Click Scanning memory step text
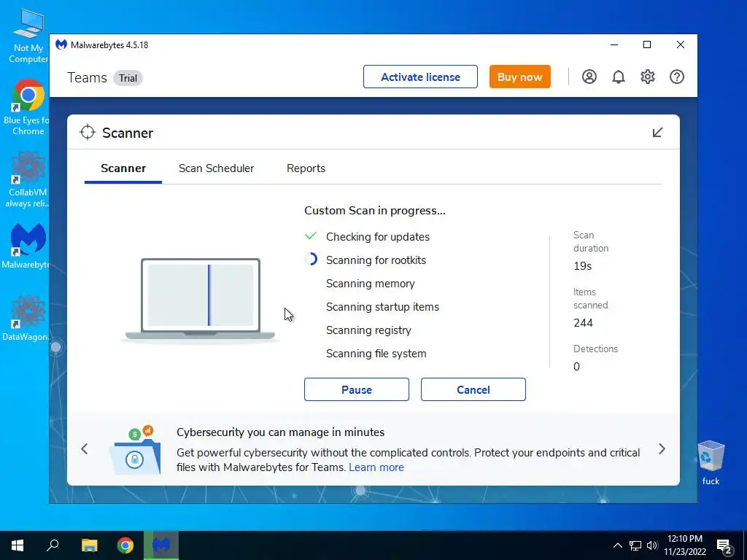 [x=370, y=284]
